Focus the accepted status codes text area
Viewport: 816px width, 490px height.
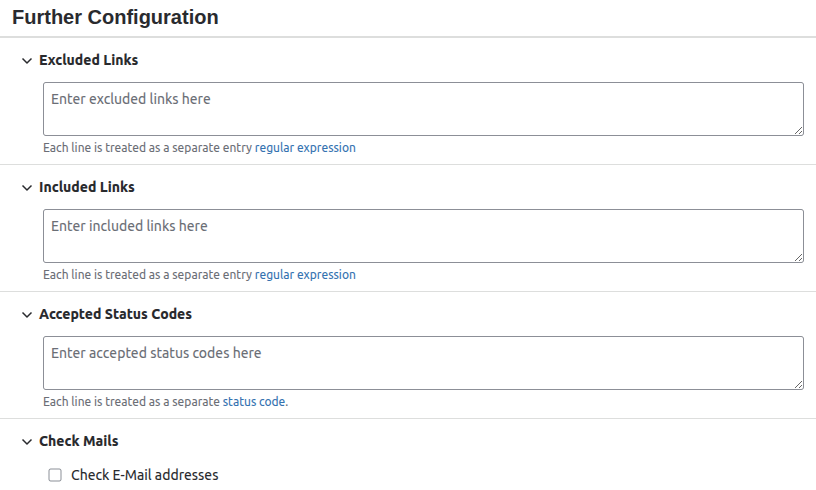[423, 363]
